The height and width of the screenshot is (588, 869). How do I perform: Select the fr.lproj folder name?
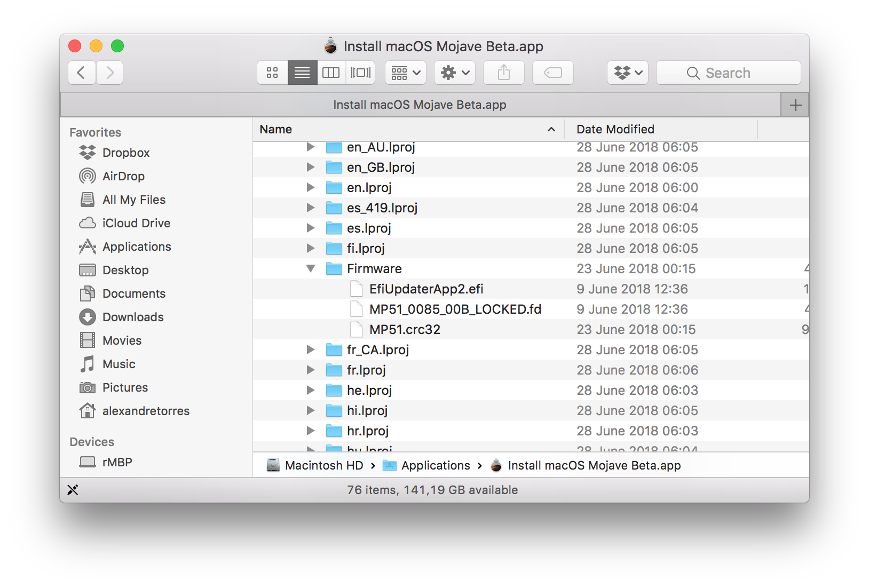click(366, 370)
